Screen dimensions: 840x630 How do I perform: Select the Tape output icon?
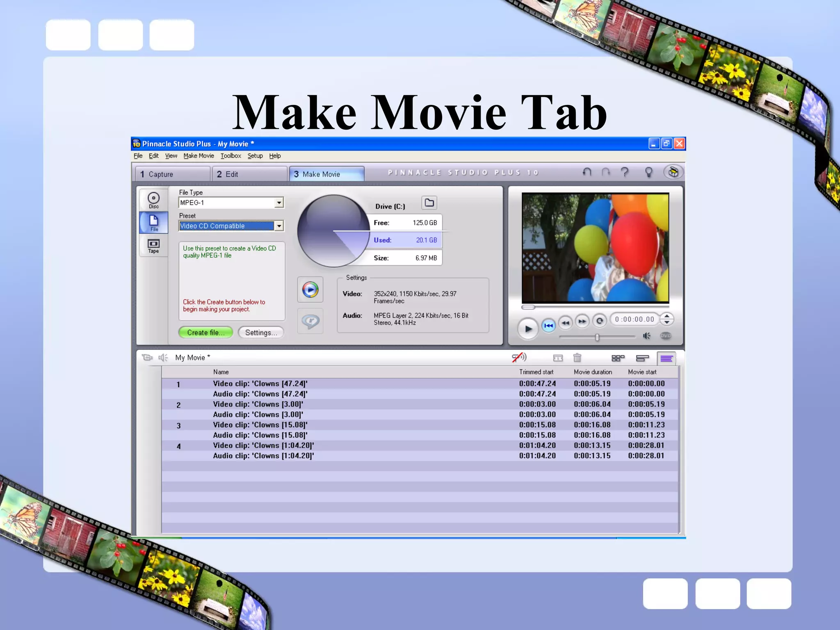(153, 246)
